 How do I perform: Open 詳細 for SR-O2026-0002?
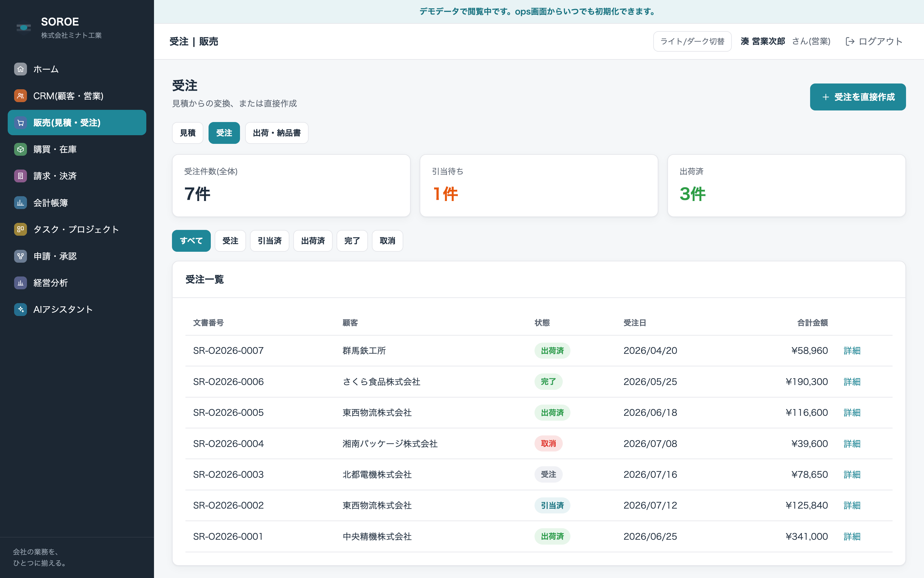pos(852,505)
